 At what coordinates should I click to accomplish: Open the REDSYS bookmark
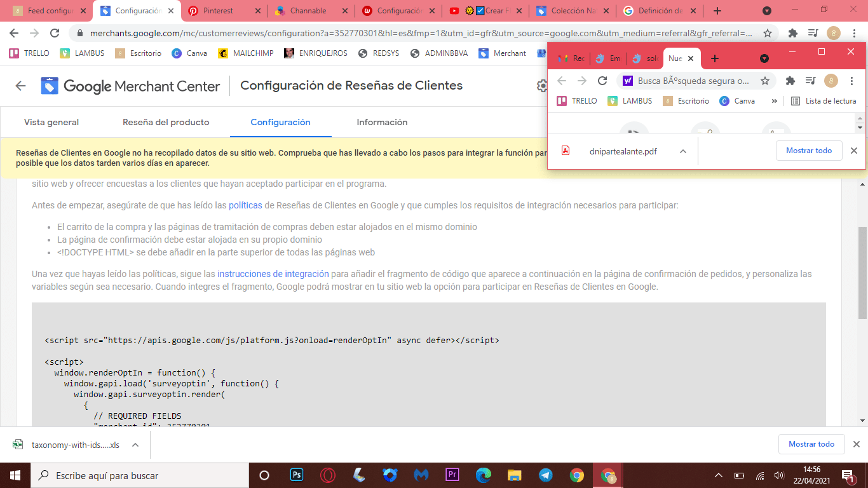pyautogui.click(x=379, y=53)
